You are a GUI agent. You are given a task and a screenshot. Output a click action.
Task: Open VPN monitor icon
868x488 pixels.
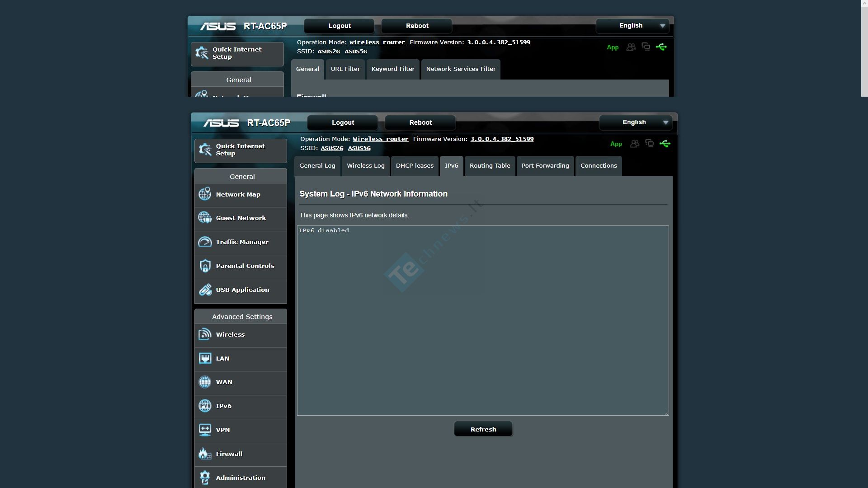point(205,430)
